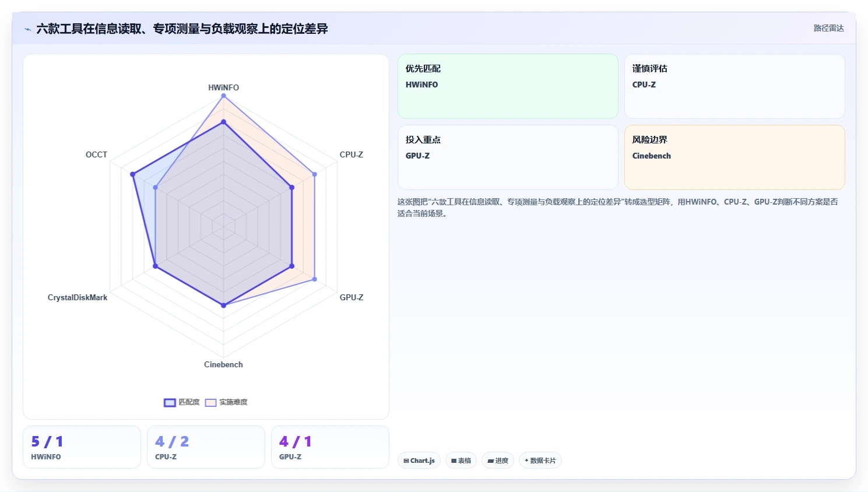The image size is (868, 492).
Task: Click the Cinebench radar axis label
Action: point(223,364)
